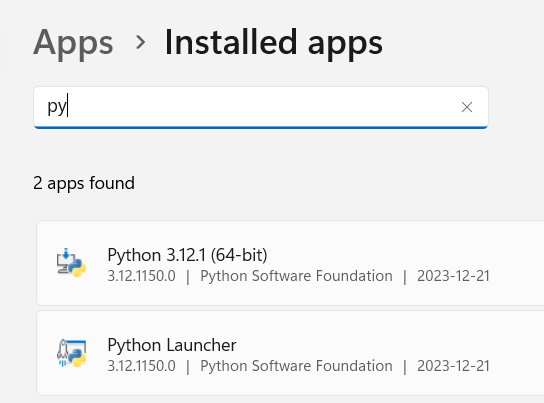Select the Python Launcher title
Viewport: 544px width, 403px height.
172,345
